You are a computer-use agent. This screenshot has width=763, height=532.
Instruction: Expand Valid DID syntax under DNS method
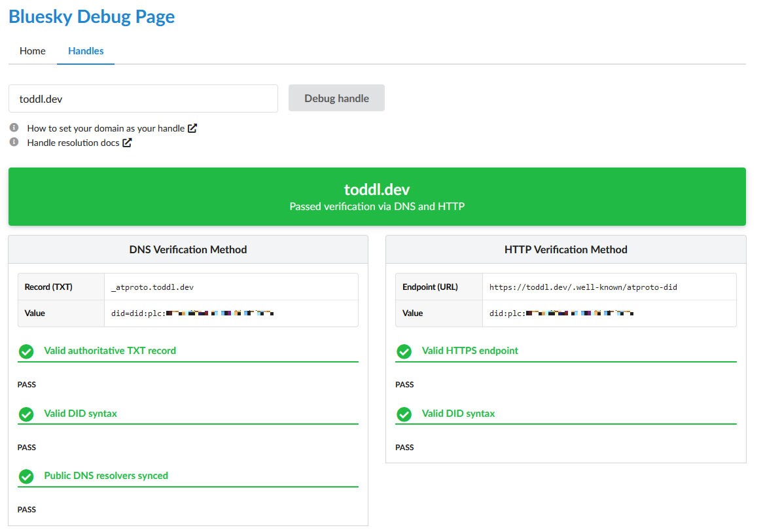pos(188,414)
